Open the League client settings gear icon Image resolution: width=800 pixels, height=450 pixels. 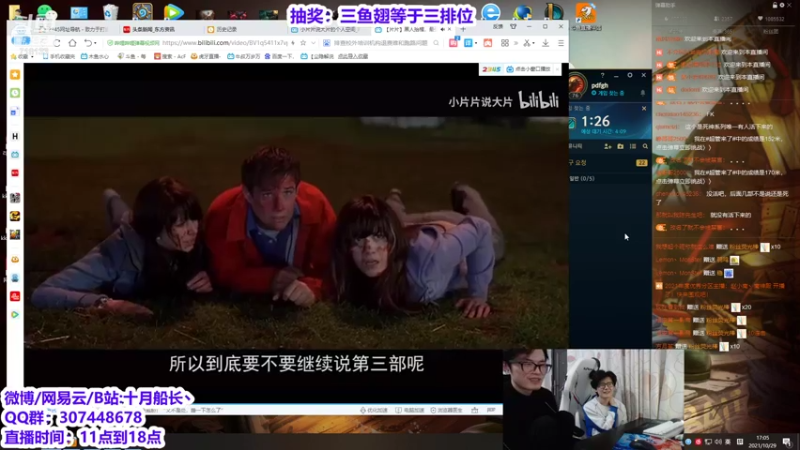(630, 75)
